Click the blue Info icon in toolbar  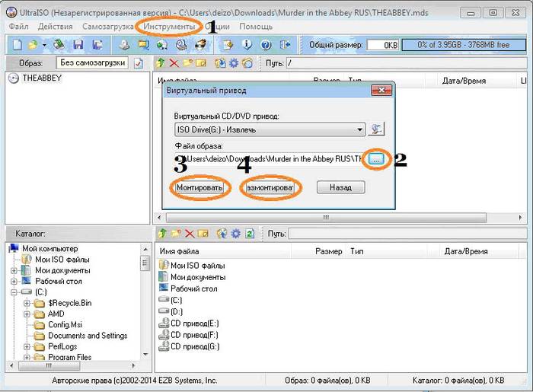[x=246, y=45]
